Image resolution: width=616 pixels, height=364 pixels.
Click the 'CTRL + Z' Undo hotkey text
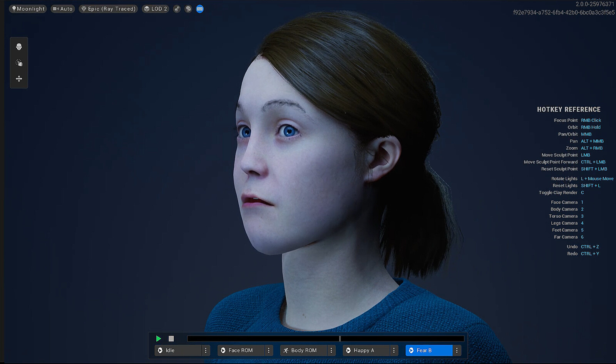pyautogui.click(x=590, y=247)
